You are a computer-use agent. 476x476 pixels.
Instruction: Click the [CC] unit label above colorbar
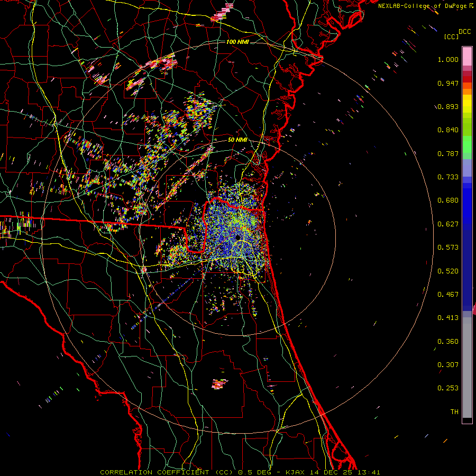pos(451,36)
